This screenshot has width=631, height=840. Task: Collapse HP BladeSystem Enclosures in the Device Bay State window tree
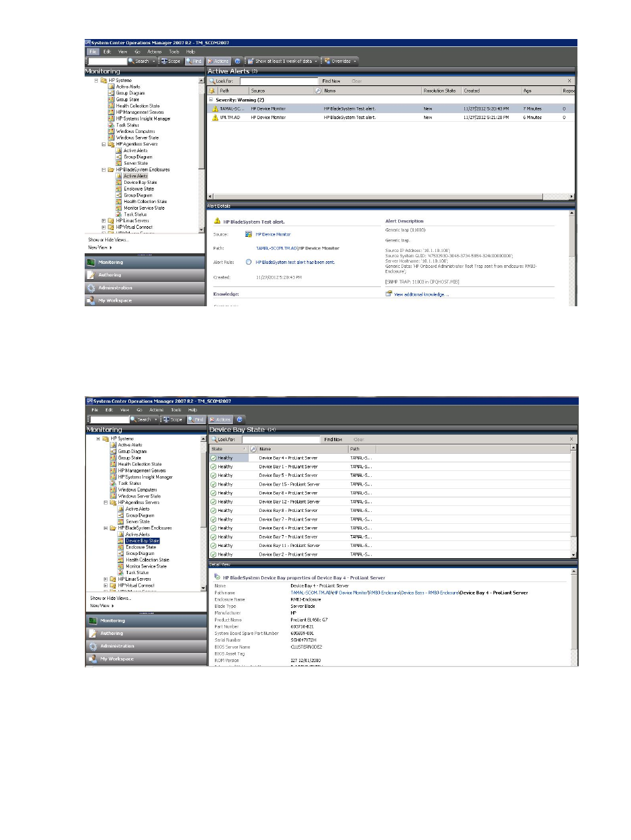click(x=105, y=528)
